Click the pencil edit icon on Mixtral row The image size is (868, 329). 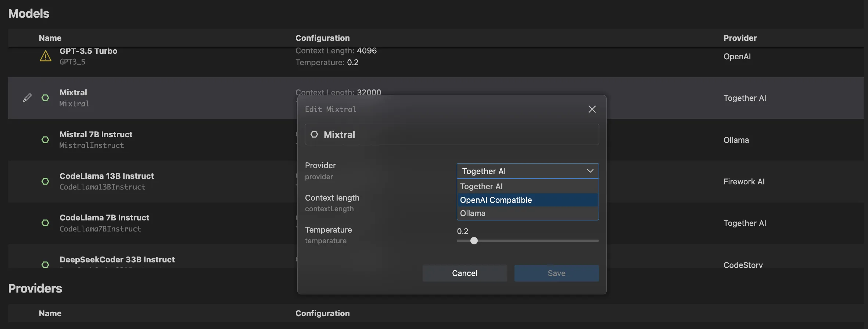coord(27,98)
